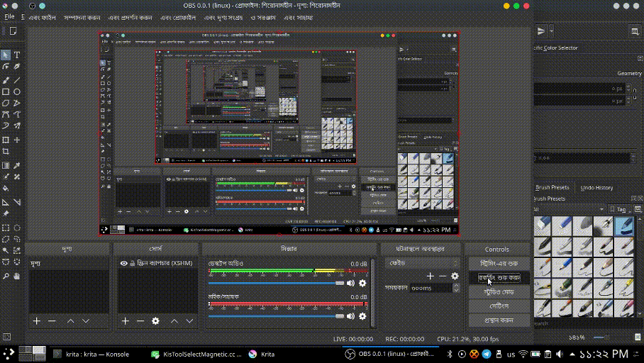This screenshot has width=644, height=363.
Task: Select Krita's Zoom magnifier tool
Action: click(6, 277)
